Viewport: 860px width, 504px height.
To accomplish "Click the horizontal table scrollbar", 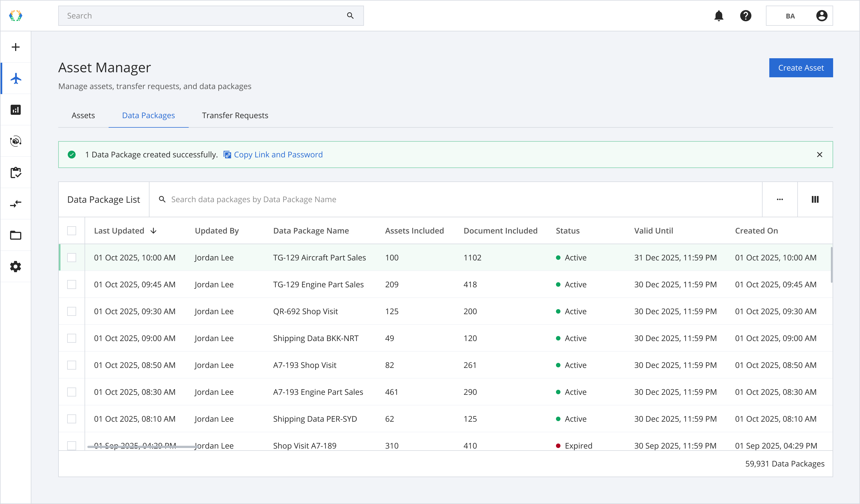I will tap(143, 447).
